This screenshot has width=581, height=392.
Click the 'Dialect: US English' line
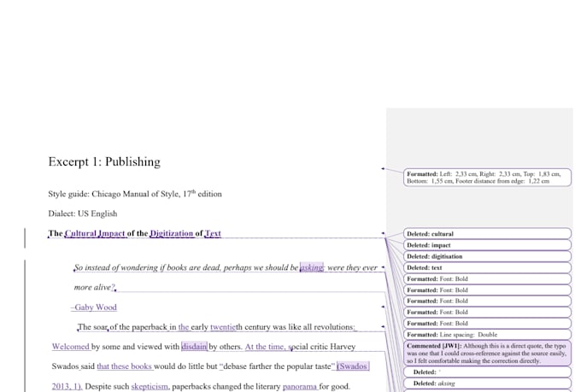point(83,214)
